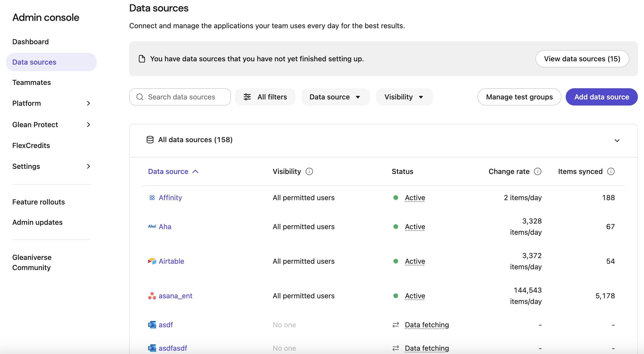Click the Visibility column info icon
Viewport: 644px width, 354px height.
click(x=309, y=172)
